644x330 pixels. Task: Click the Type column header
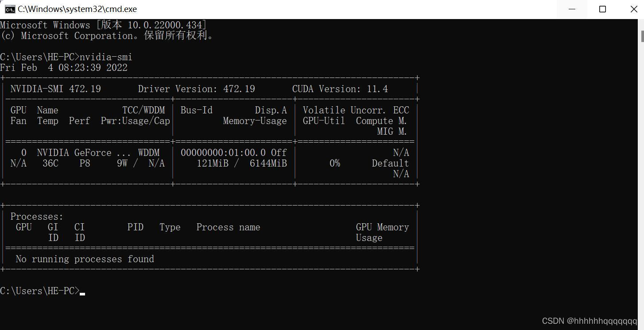coord(170,227)
